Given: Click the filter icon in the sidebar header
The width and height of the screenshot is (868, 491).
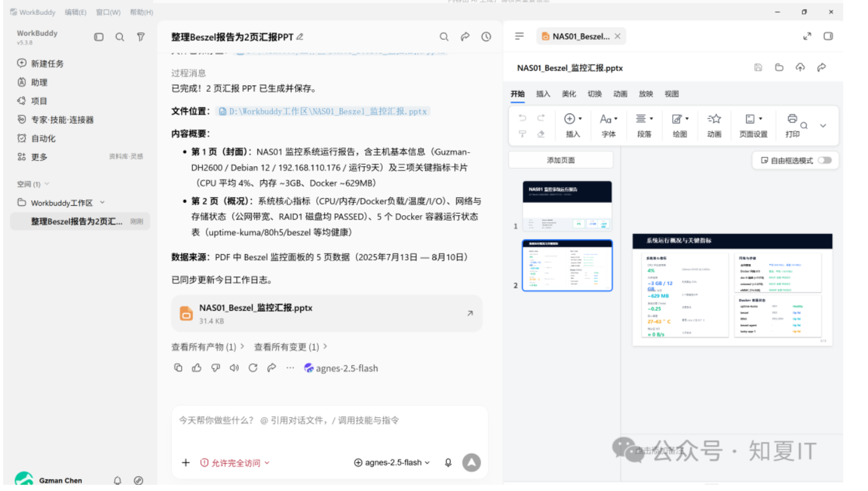Looking at the screenshot, I should [141, 37].
